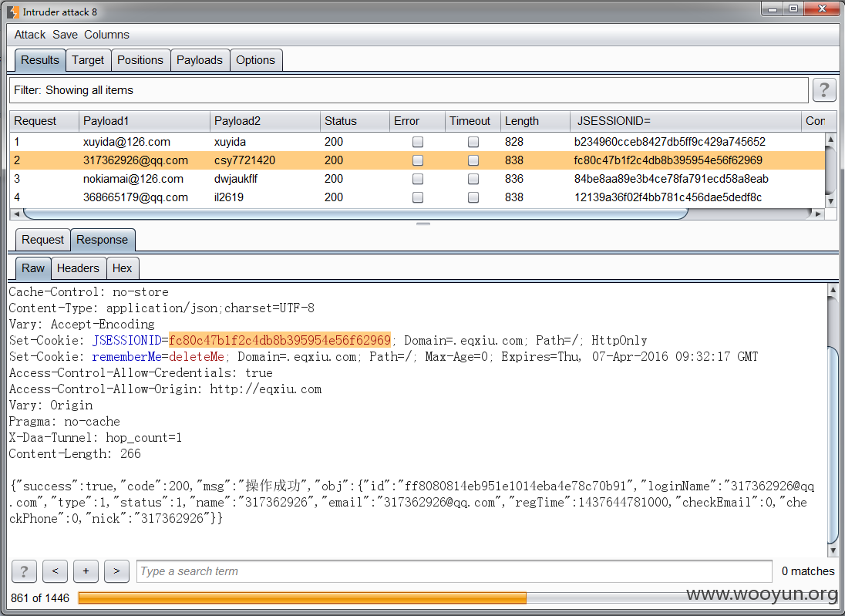
Task: Switch to the Options tab
Action: click(x=255, y=60)
